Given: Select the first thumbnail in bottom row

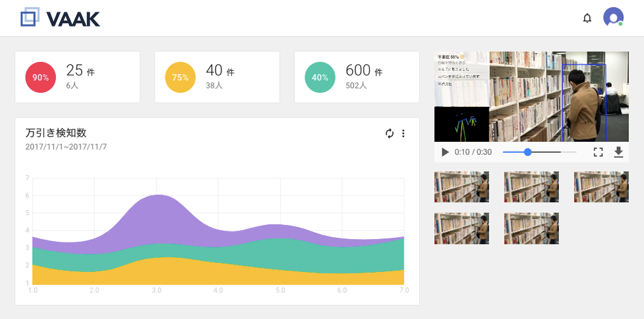Looking at the screenshot, I should [x=462, y=228].
